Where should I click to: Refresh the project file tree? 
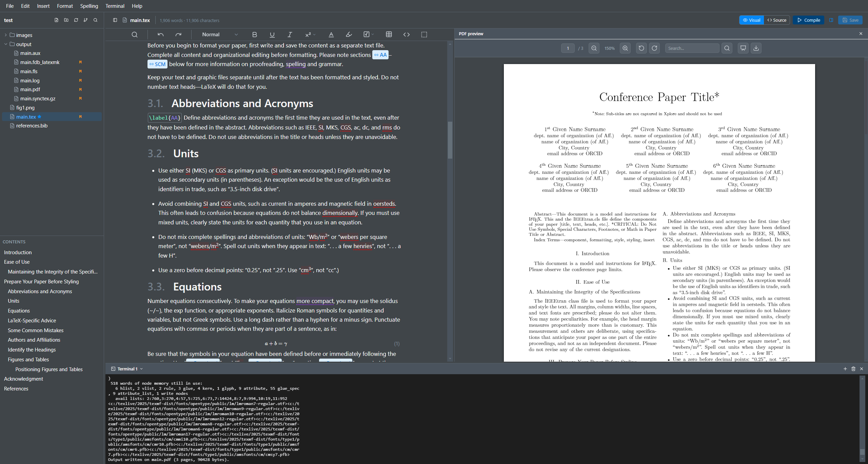click(x=76, y=20)
